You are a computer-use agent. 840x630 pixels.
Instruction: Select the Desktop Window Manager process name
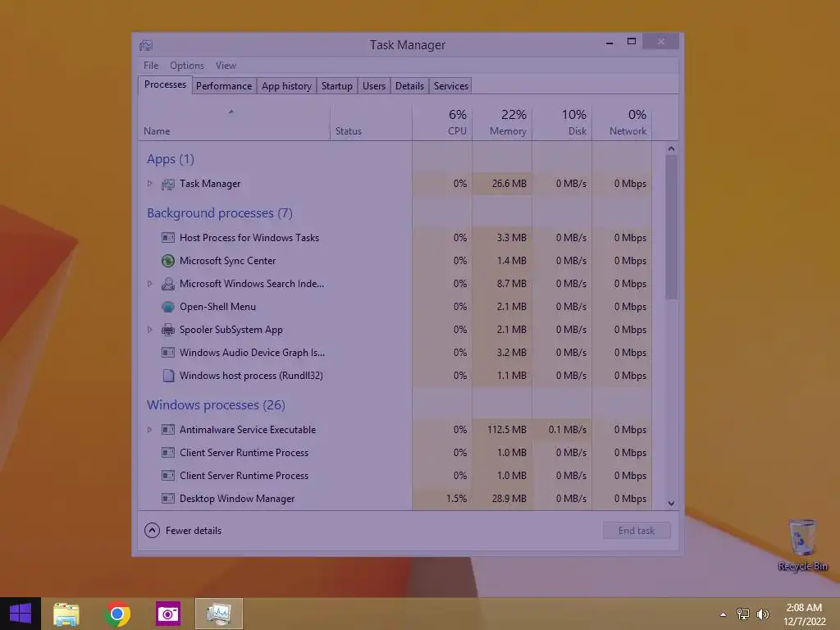click(x=237, y=499)
